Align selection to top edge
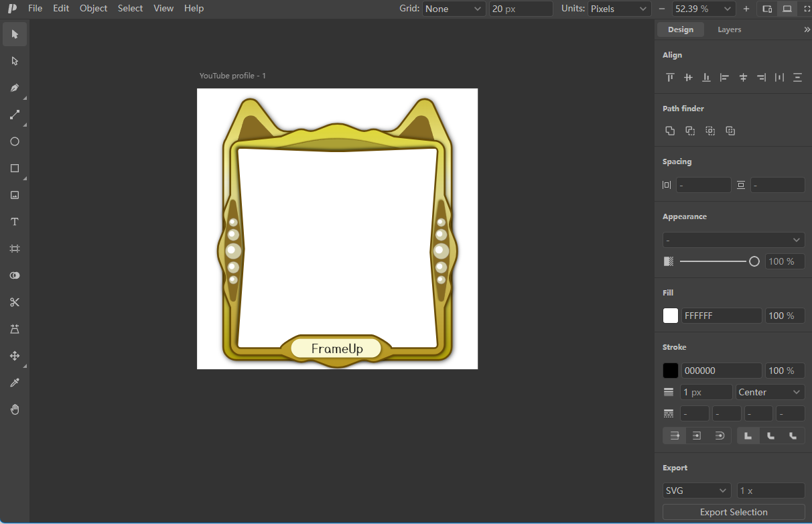Screen dimensions: 812x524 [670, 77]
